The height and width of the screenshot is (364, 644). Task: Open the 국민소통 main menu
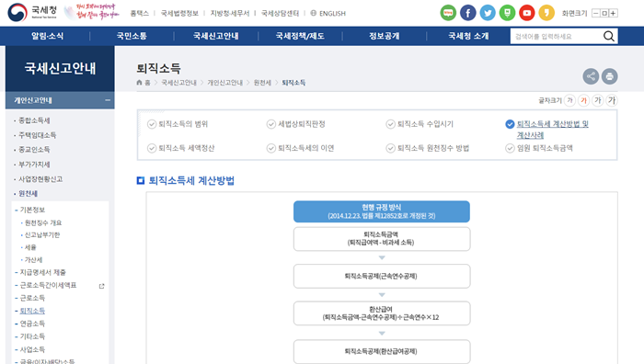click(132, 36)
